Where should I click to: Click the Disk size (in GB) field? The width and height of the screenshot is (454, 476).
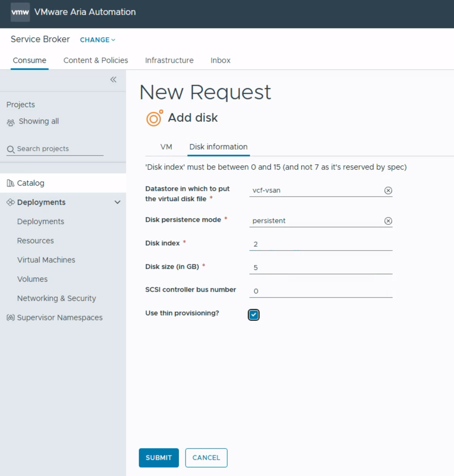point(321,268)
